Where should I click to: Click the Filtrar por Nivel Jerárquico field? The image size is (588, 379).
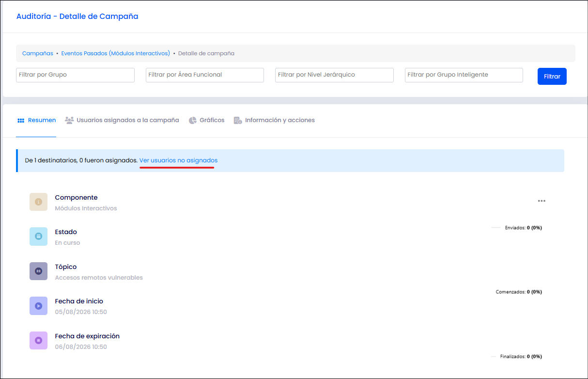[334, 75]
